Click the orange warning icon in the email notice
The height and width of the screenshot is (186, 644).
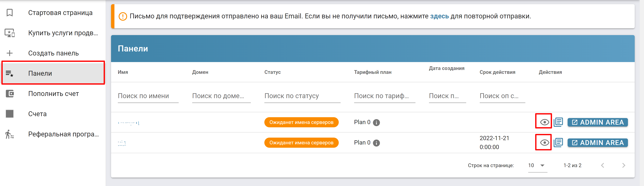[123, 17]
